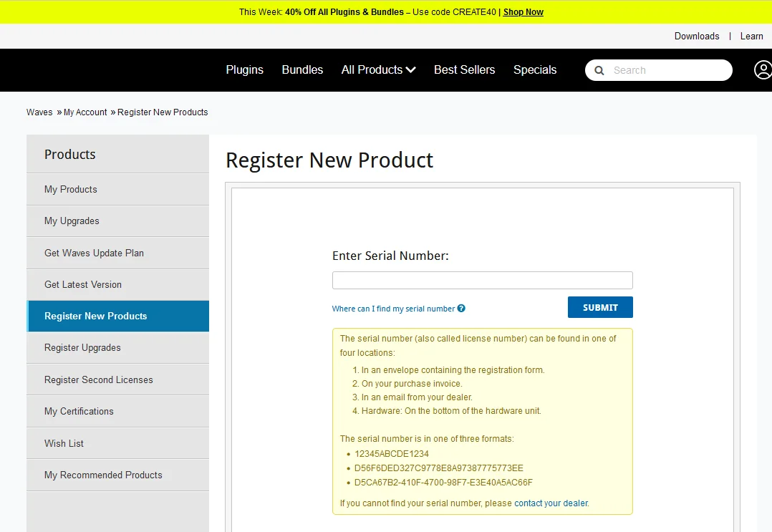
Task: Open the Downloads link
Action: point(697,36)
